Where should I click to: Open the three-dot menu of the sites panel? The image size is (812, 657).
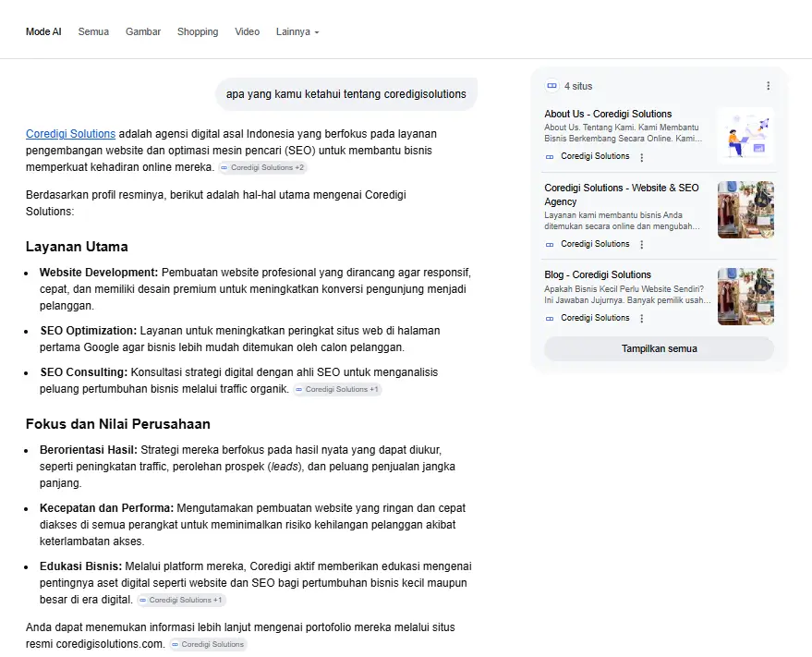coord(768,86)
